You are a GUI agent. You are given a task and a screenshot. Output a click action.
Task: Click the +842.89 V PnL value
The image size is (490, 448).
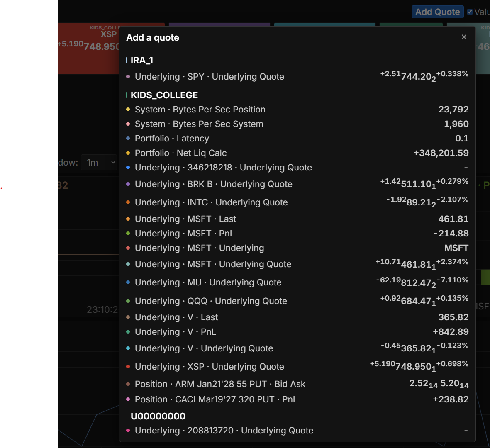coord(451,332)
